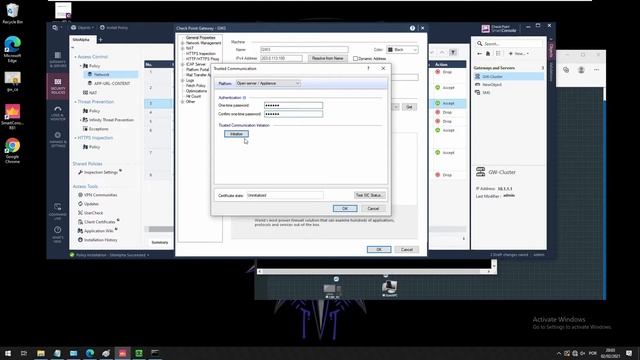Click the Windows Start button
Screen dimensions: 640x360
tap(8, 353)
